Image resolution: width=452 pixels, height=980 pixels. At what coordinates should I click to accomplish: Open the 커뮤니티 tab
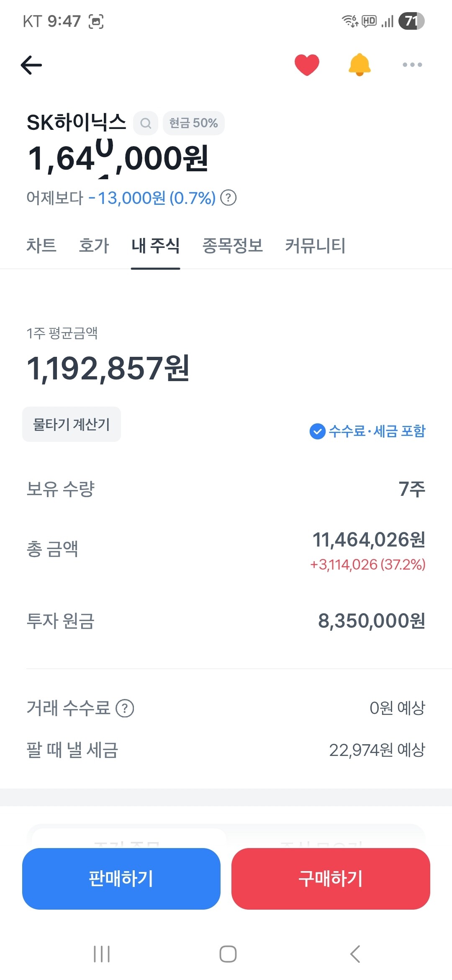point(315,245)
